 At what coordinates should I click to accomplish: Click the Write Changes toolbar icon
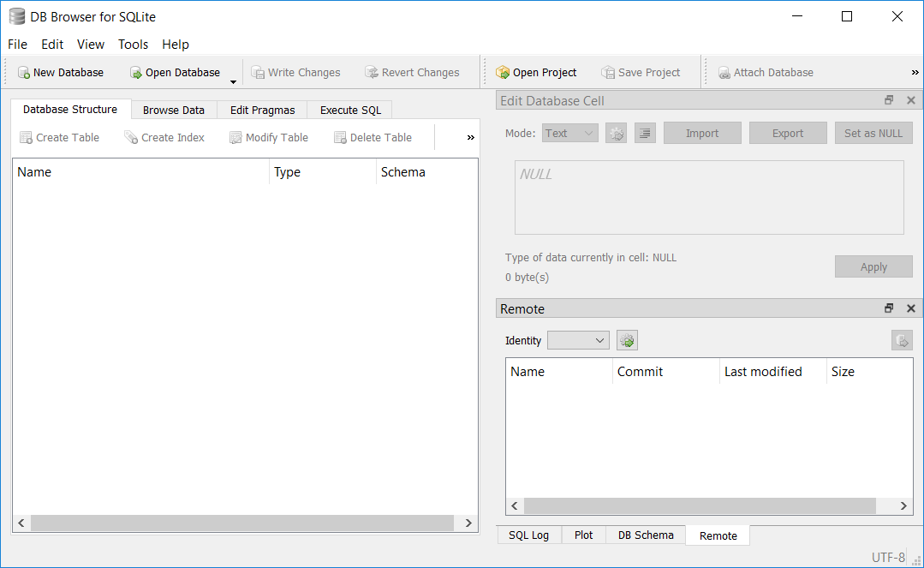click(x=258, y=73)
